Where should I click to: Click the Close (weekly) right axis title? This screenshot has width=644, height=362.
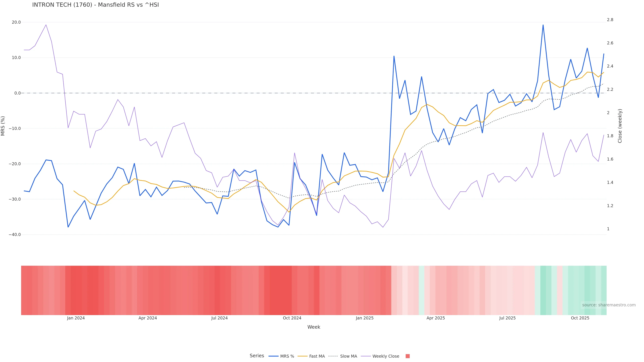[x=620, y=126]
